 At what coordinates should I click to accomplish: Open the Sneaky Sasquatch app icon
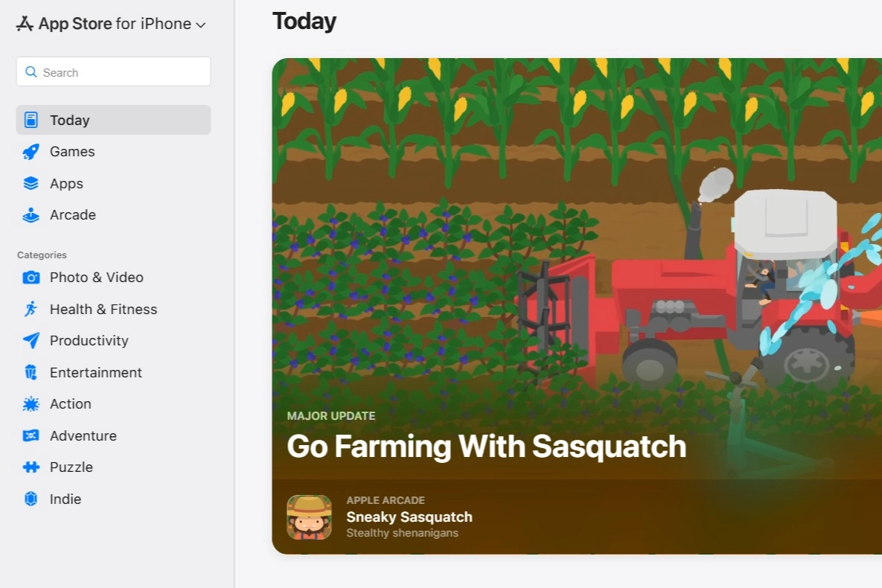tap(309, 517)
